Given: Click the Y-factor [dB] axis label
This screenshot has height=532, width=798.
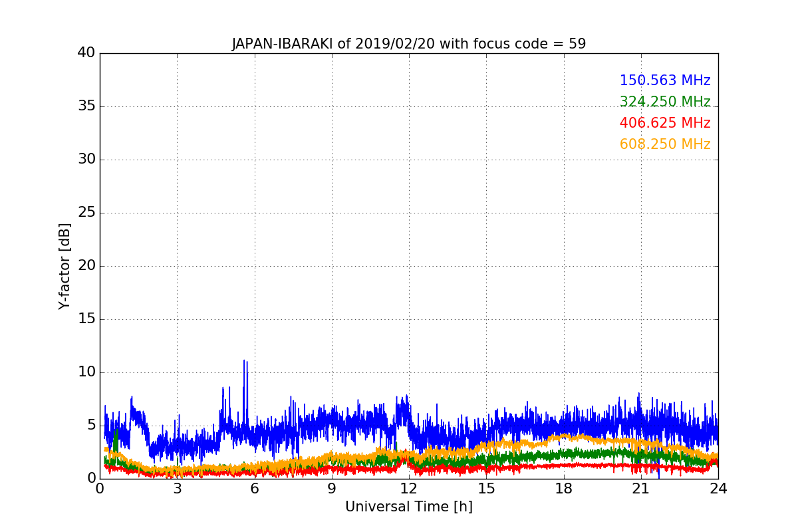Looking at the screenshot, I should pyautogui.click(x=65, y=266).
